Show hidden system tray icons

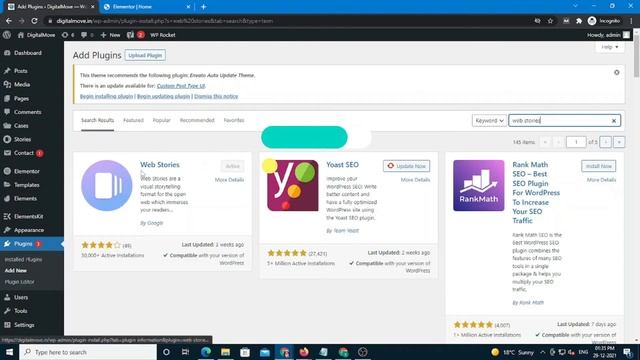pyautogui.click(x=542, y=352)
